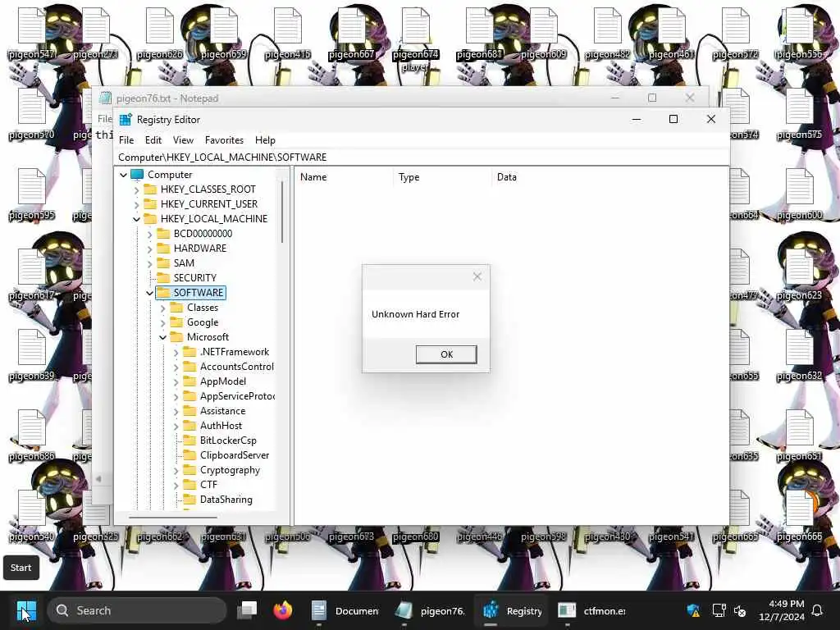Switch to Document taskbar window
This screenshot has height=630, width=840.
pos(345,610)
